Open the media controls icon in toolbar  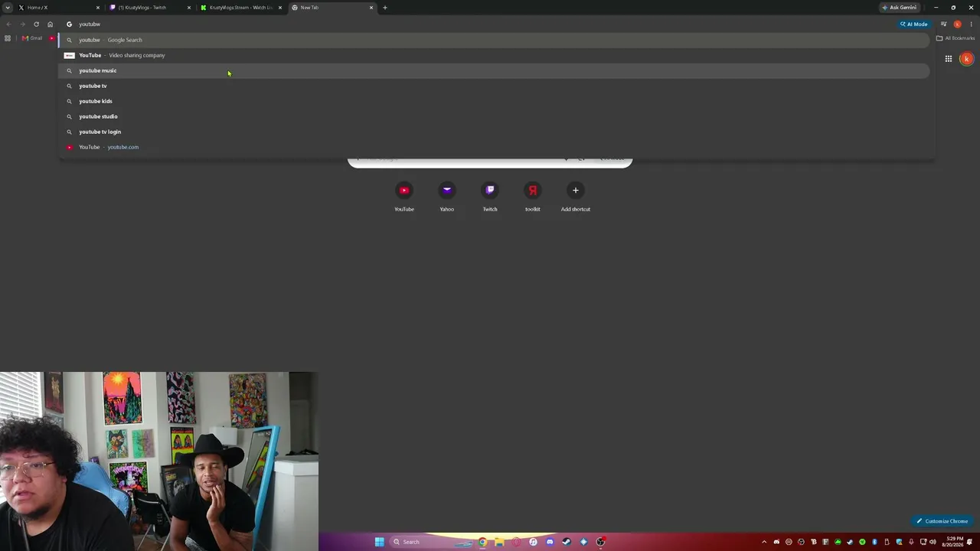pos(943,24)
